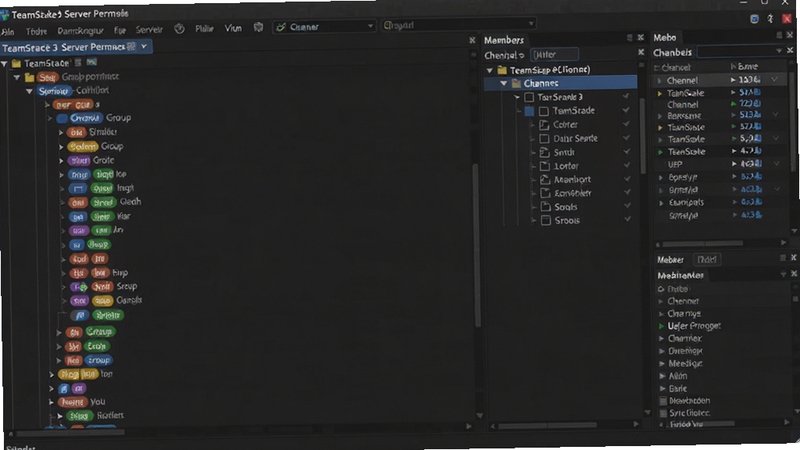Image resolution: width=800 pixels, height=450 pixels.
Task: Click the folder icon of the TeamStade root node
Action: [x=16, y=63]
